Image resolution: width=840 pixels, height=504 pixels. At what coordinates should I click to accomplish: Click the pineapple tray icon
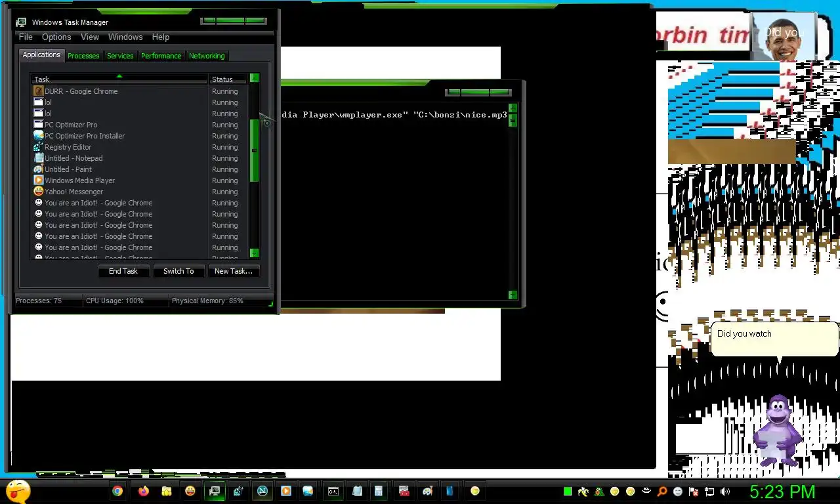point(599,492)
